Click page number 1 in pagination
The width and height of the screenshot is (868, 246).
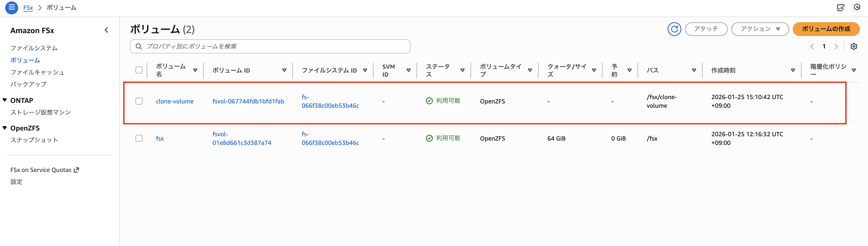(x=824, y=46)
